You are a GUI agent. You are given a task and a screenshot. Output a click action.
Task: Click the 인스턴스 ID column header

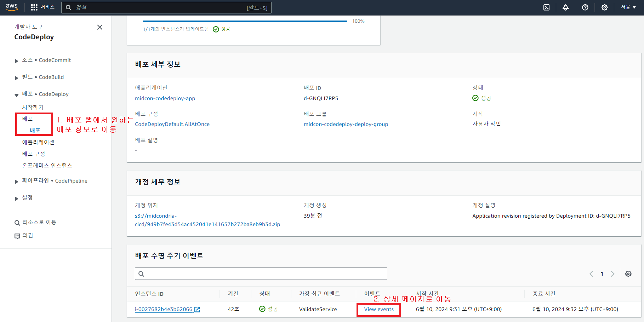[149, 294]
